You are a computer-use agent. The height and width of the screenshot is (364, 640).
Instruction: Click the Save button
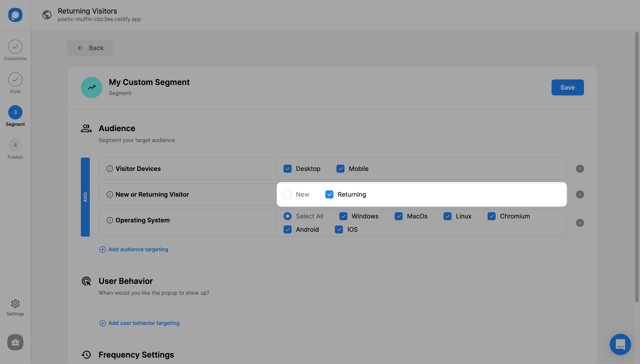[x=567, y=87]
